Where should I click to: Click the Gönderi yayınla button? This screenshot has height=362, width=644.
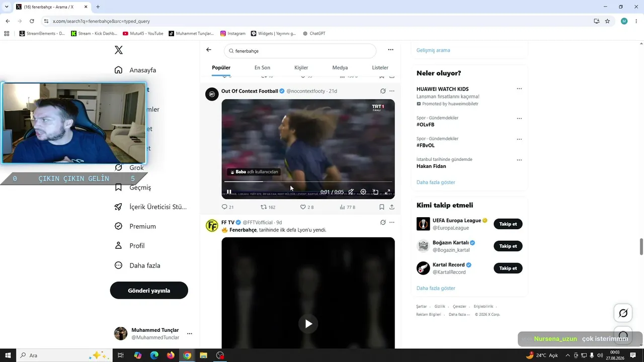(x=149, y=291)
